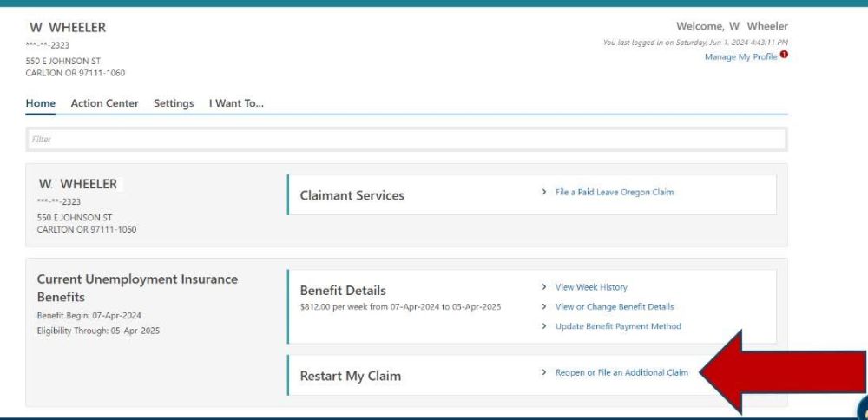Click Reopen or File an Additional Claim
Image resolution: width=868 pixels, height=420 pixels.
[x=621, y=372]
